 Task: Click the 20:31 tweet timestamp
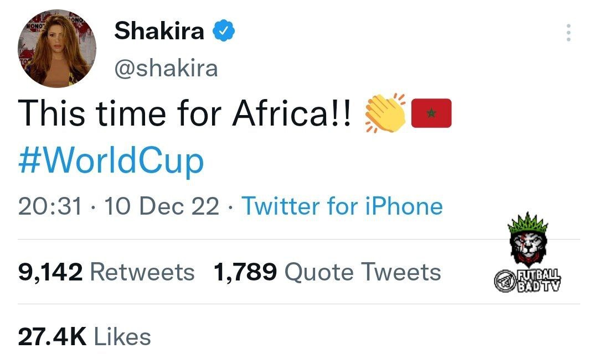click(50, 206)
